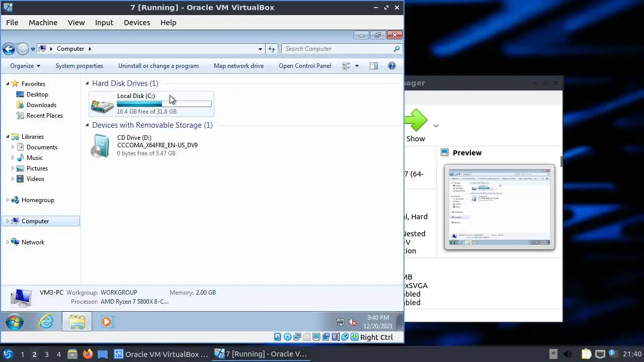Refresh the Computer folder address bar

[x=272, y=49]
